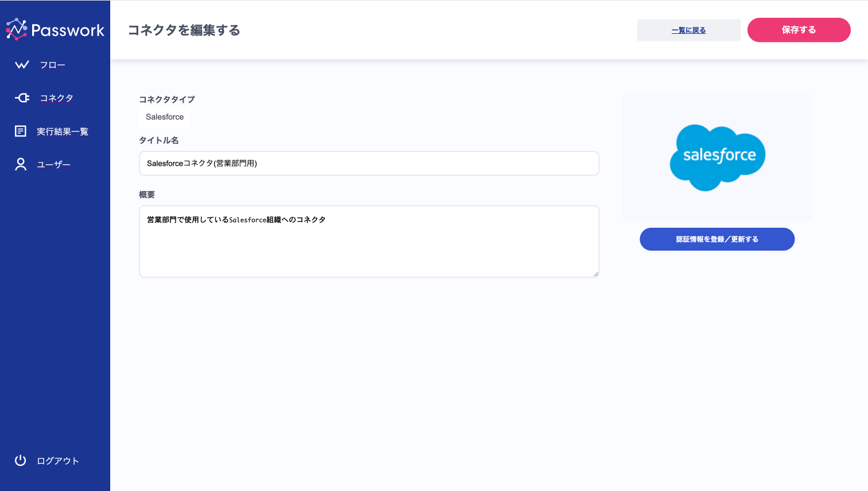This screenshot has width=868, height=491.
Task: Click the ログアウト power icon
Action: [x=21, y=461]
